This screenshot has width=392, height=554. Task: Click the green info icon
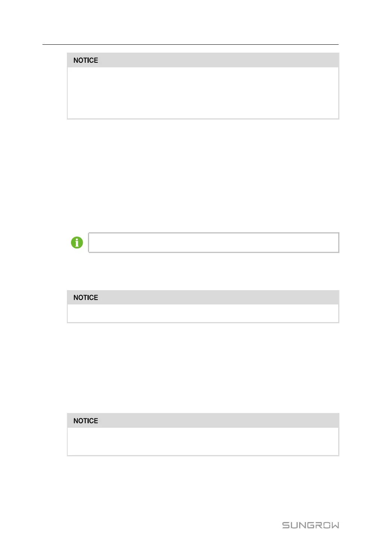point(77,242)
